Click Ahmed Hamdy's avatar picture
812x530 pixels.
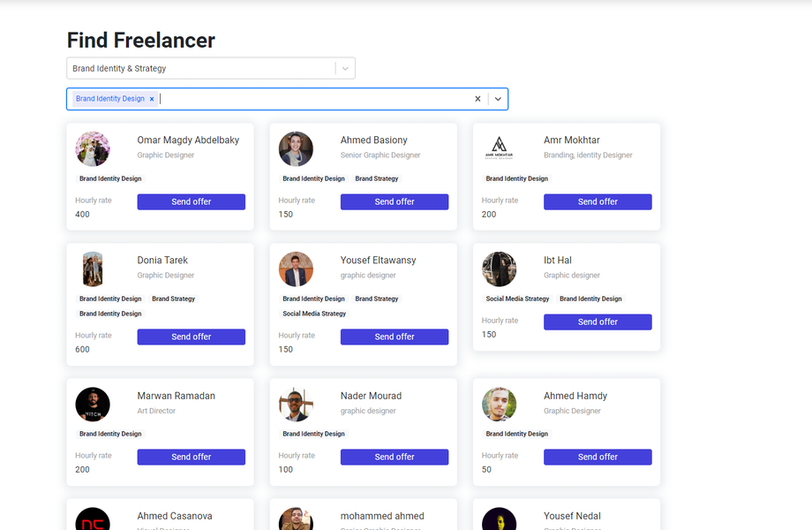tap(499, 405)
